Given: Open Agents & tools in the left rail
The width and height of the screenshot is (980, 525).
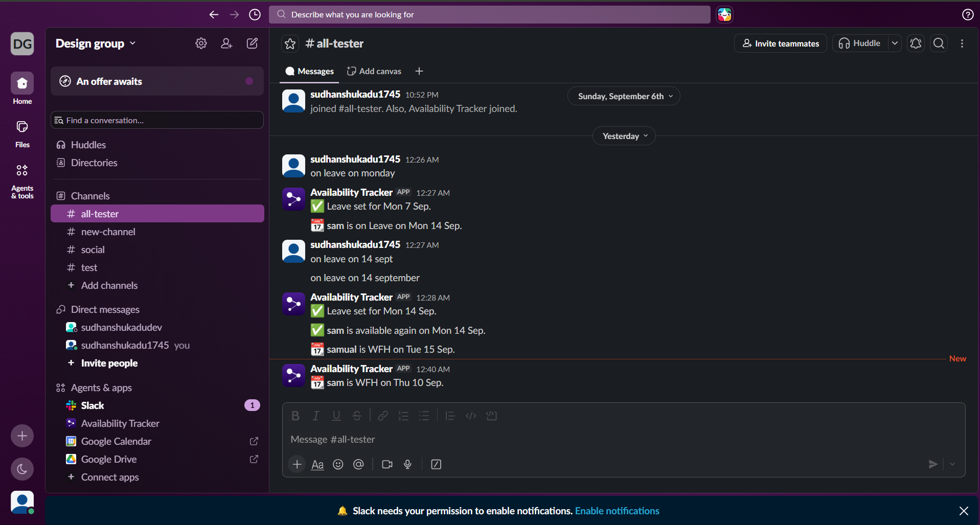Looking at the screenshot, I should click(22, 180).
